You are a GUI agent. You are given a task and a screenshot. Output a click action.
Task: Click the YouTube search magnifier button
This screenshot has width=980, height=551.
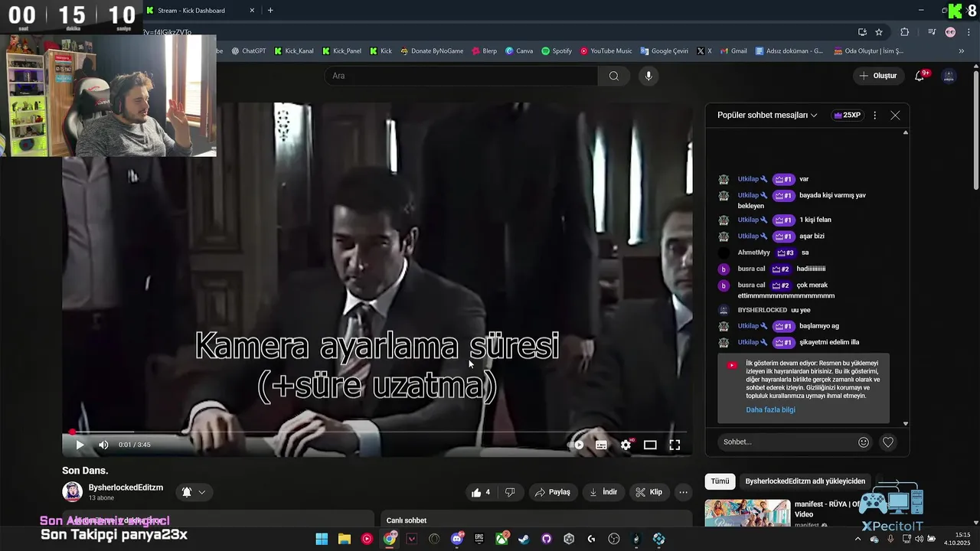tap(613, 76)
